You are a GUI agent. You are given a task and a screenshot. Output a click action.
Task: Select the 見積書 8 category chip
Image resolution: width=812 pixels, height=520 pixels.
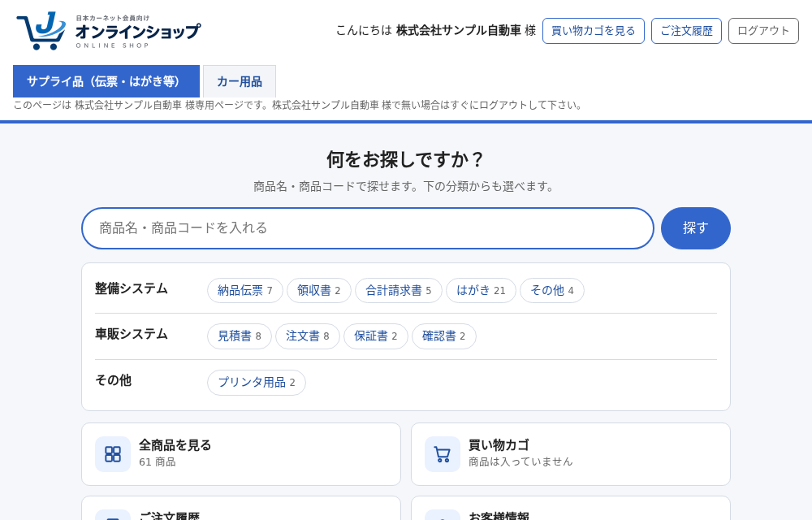point(240,336)
